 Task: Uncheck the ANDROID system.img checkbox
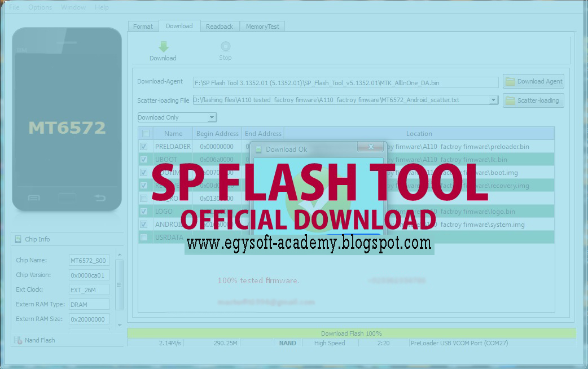144,224
